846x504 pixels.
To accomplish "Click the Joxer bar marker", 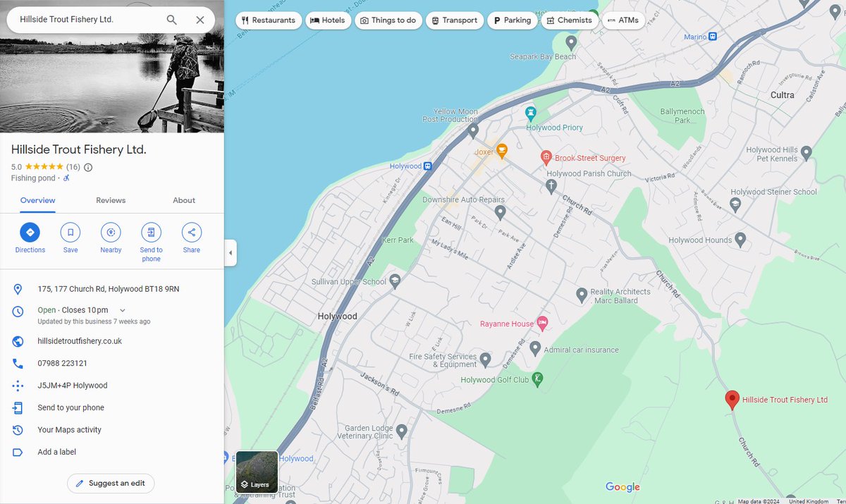I will [501, 150].
